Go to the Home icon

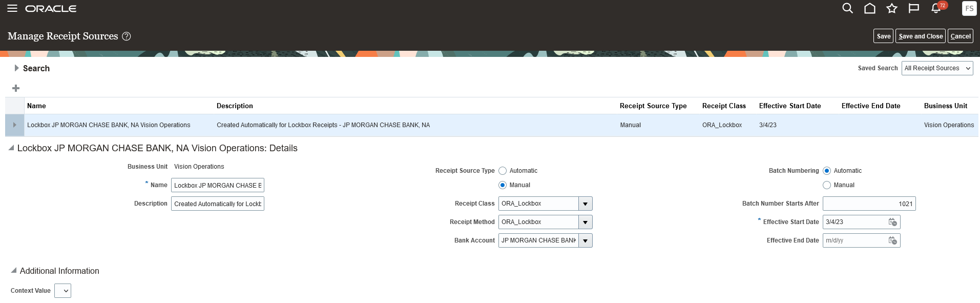pyautogui.click(x=870, y=8)
